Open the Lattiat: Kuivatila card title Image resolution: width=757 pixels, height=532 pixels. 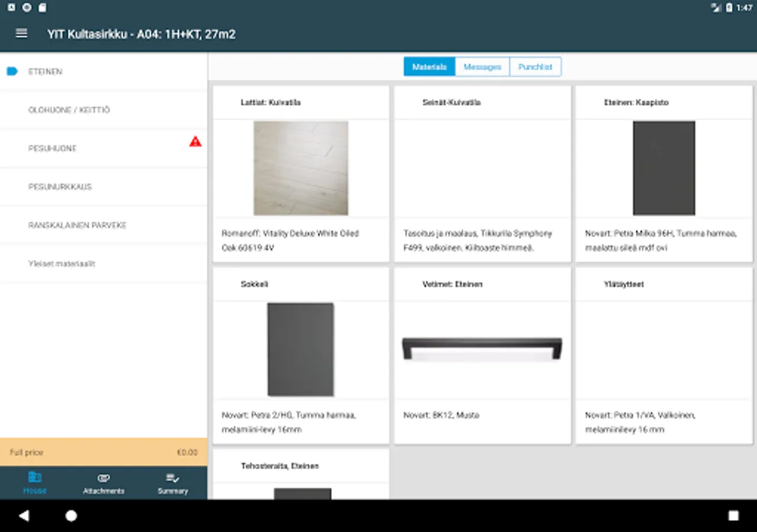click(270, 102)
